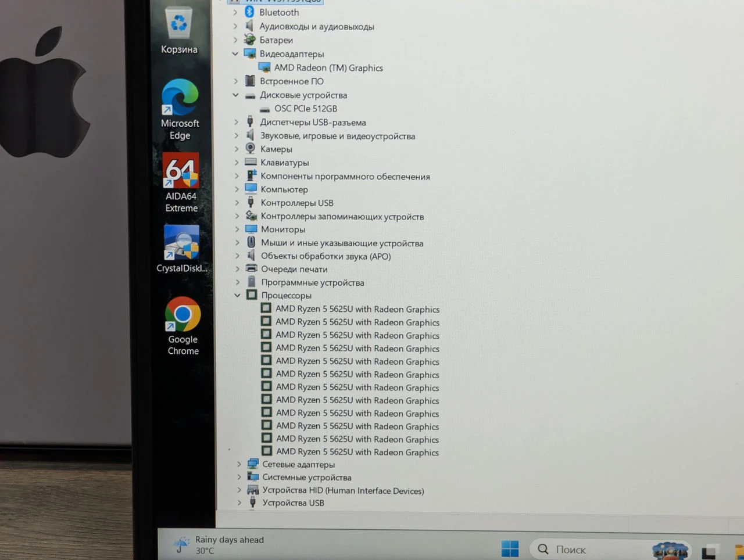Open the CrystalDiskInfo desktop shortcut
The width and height of the screenshot is (744, 560).
[x=181, y=249]
